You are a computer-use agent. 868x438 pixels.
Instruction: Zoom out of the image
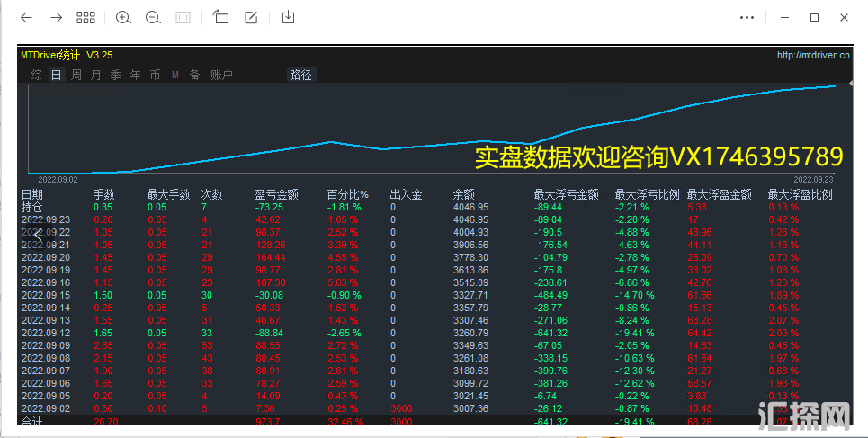(153, 17)
